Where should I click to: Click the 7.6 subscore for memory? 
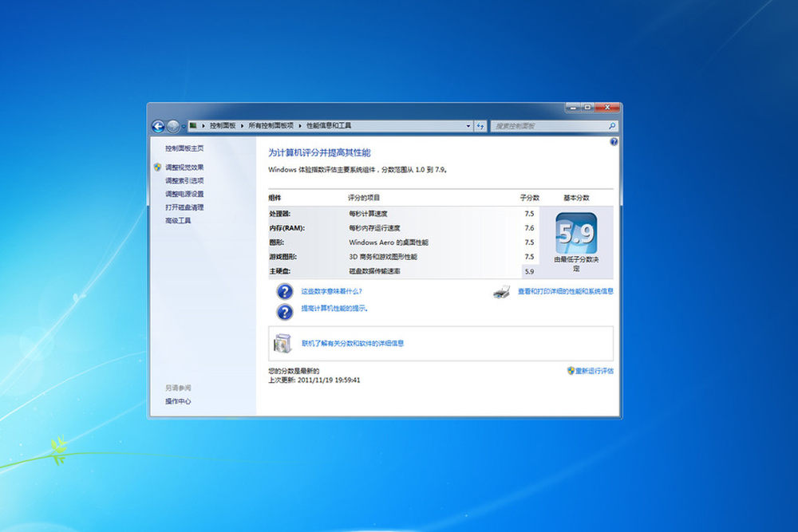529,228
